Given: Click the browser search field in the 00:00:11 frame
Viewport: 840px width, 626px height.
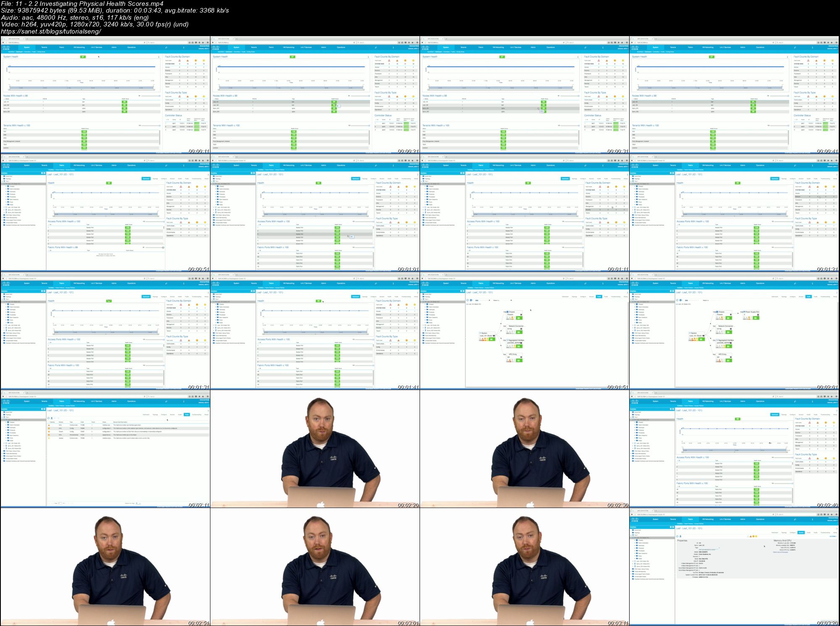Looking at the screenshot, I should pyautogui.click(x=166, y=42).
